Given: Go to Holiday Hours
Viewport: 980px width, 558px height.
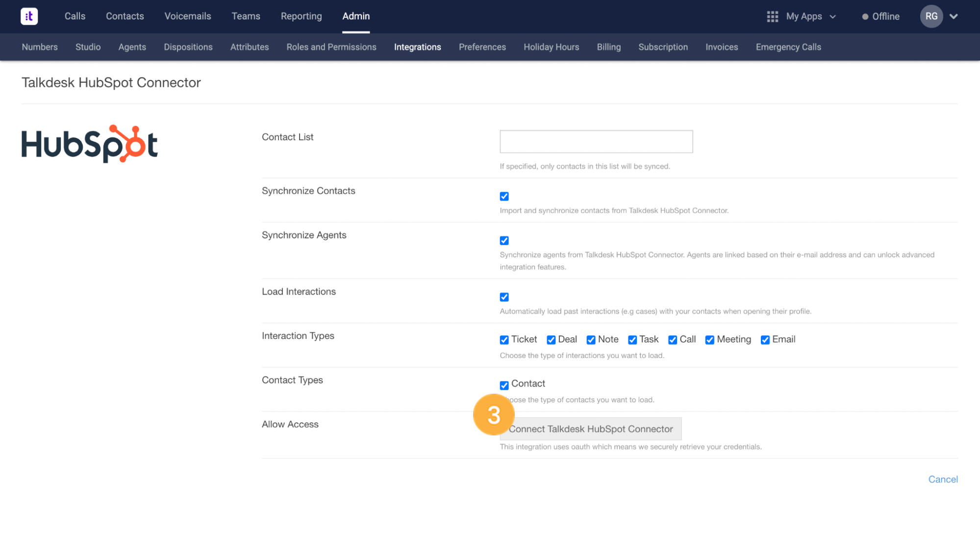Looking at the screenshot, I should click(x=552, y=47).
